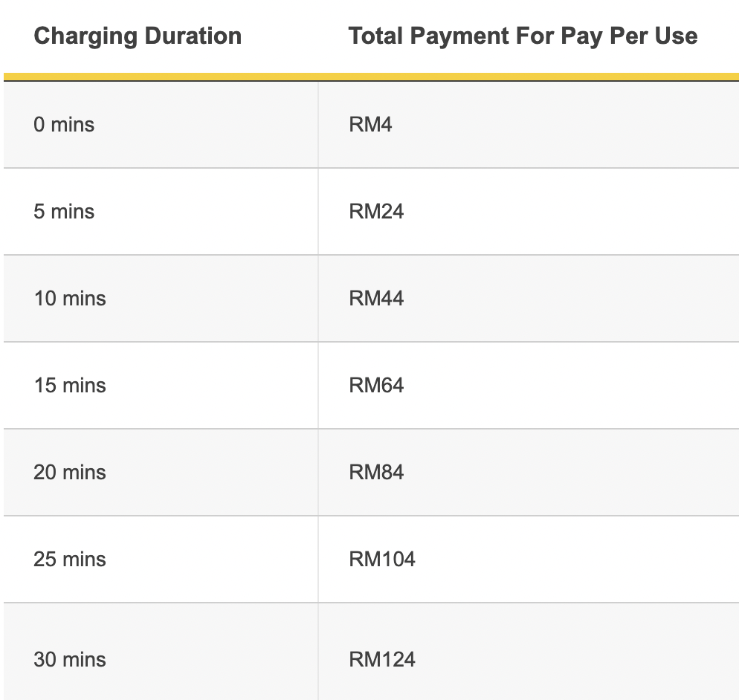Select the "RM64" payment value

376,386
